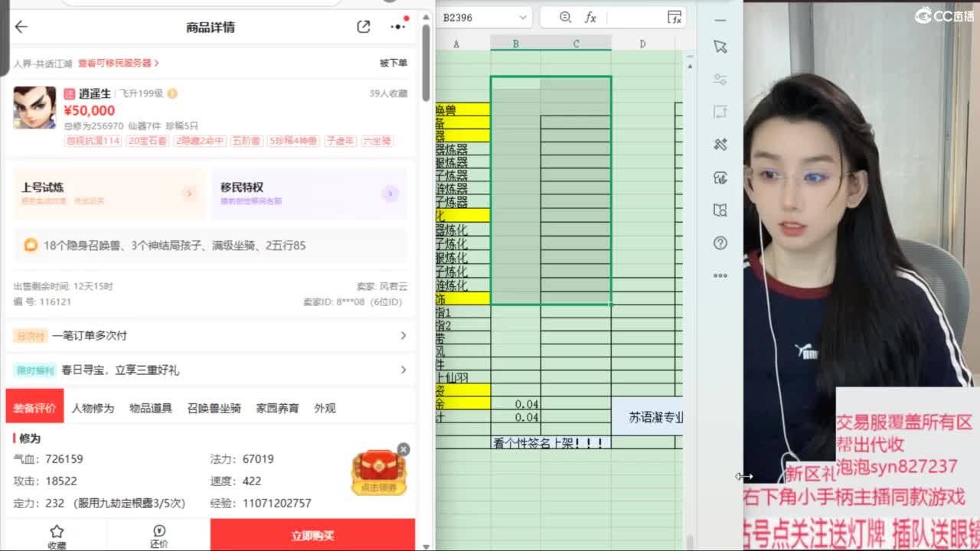Switch to the 人物修为 tab

click(x=95, y=408)
